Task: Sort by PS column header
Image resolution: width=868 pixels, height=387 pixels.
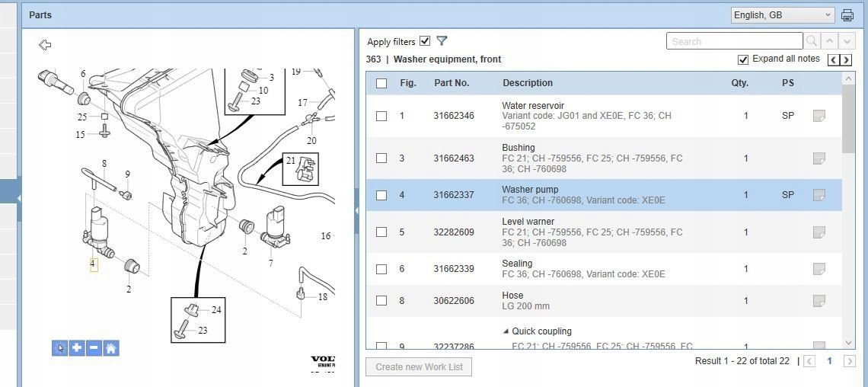Action: click(788, 83)
